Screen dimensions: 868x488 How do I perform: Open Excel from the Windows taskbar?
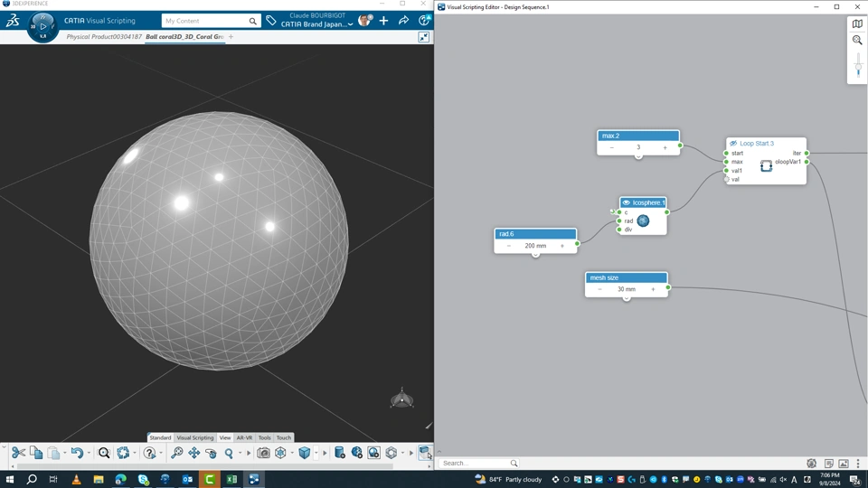pyautogui.click(x=231, y=479)
